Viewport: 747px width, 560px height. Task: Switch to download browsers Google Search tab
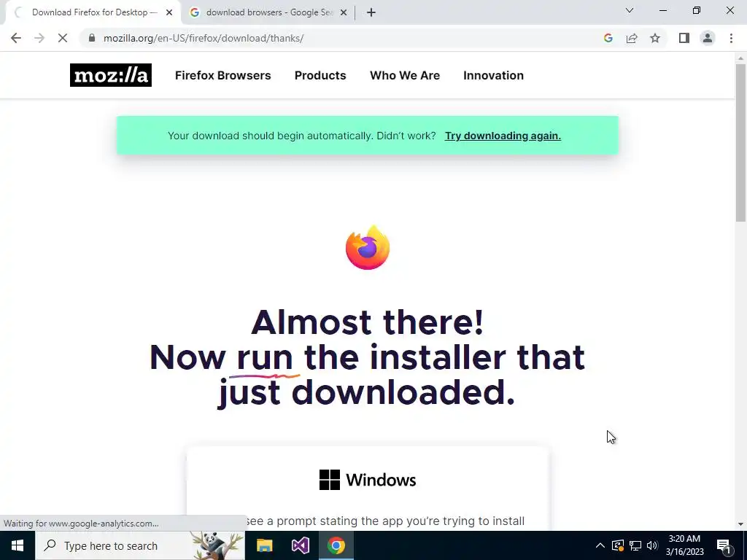coord(269,12)
